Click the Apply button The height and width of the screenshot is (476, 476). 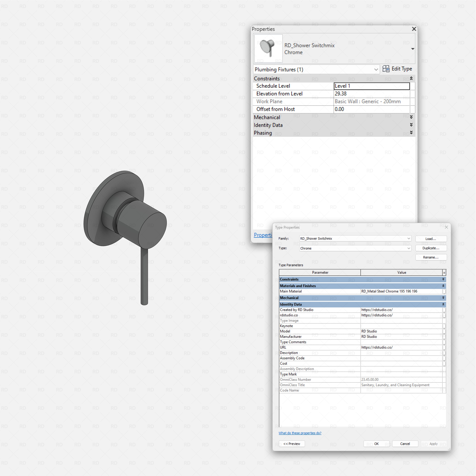(434, 444)
